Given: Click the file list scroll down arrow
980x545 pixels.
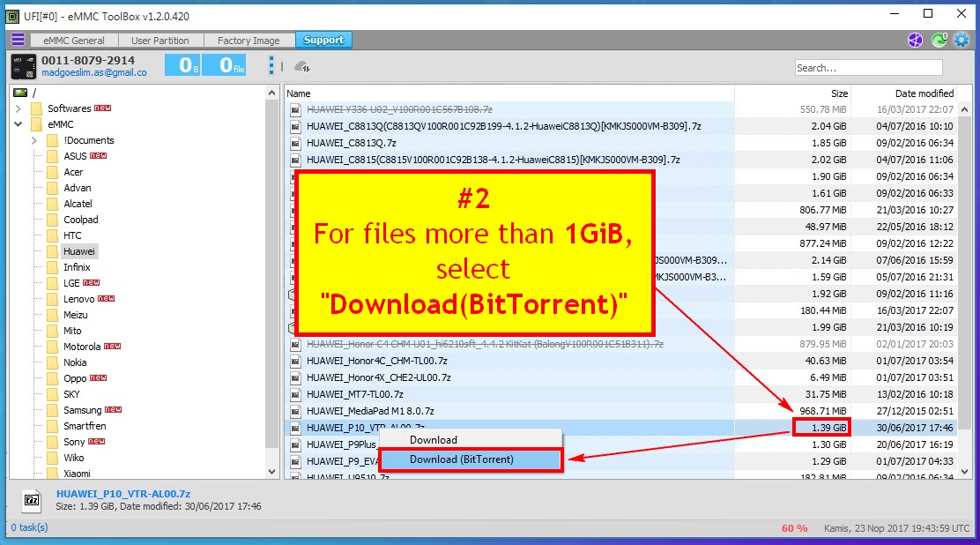Looking at the screenshot, I should coord(964,472).
